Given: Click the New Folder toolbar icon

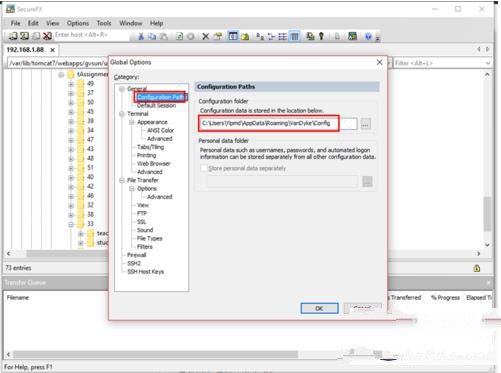Looking at the screenshot, I should coord(245,36).
